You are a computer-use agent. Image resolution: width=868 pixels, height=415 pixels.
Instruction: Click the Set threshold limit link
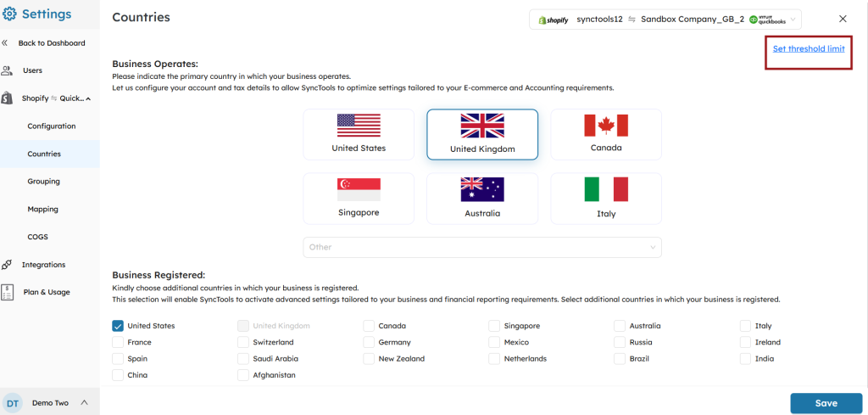click(x=808, y=49)
